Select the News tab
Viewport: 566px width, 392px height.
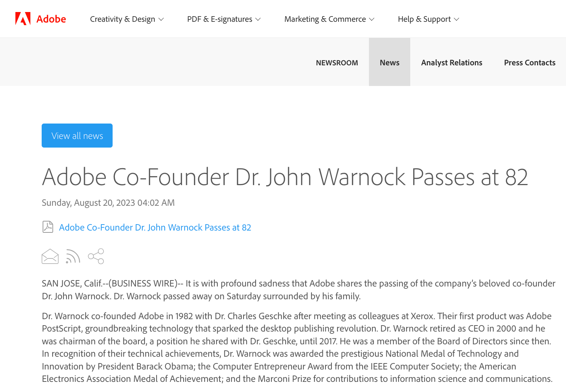(389, 63)
